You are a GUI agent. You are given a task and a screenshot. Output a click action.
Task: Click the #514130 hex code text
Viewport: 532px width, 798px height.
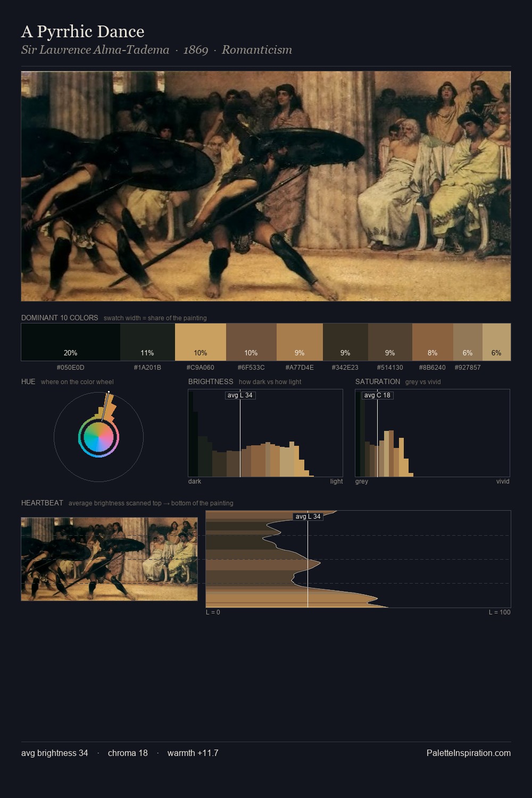(390, 368)
